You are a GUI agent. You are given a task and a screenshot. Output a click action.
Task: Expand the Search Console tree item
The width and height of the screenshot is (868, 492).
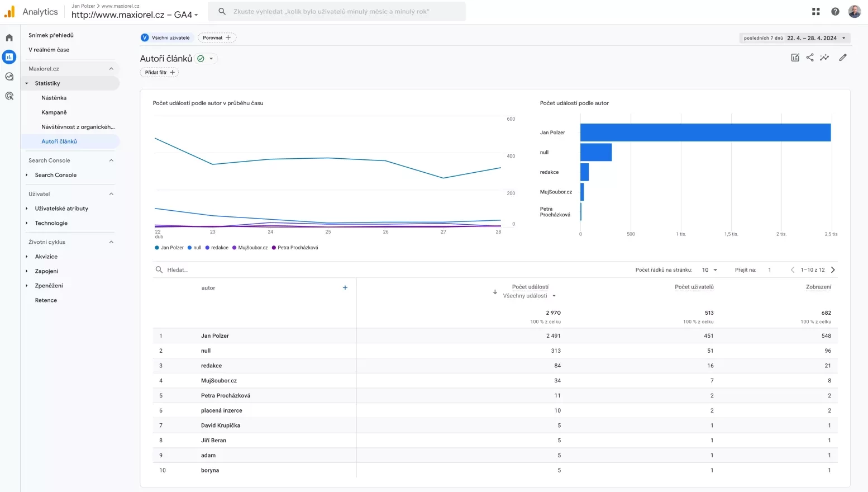[x=26, y=175]
